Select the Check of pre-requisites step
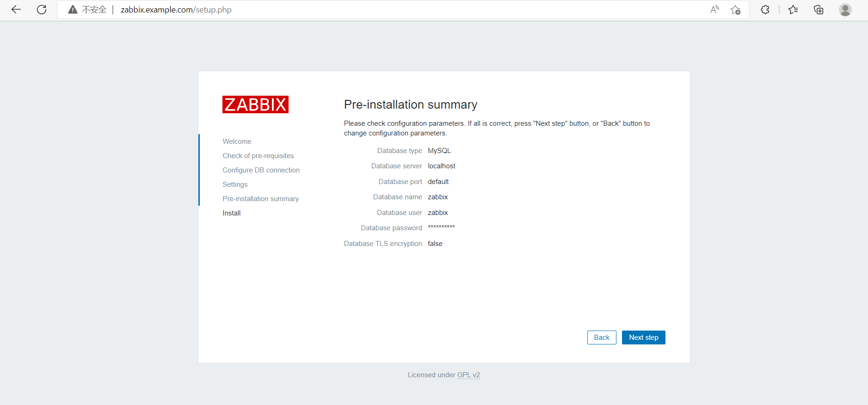This screenshot has width=868, height=405. click(258, 156)
